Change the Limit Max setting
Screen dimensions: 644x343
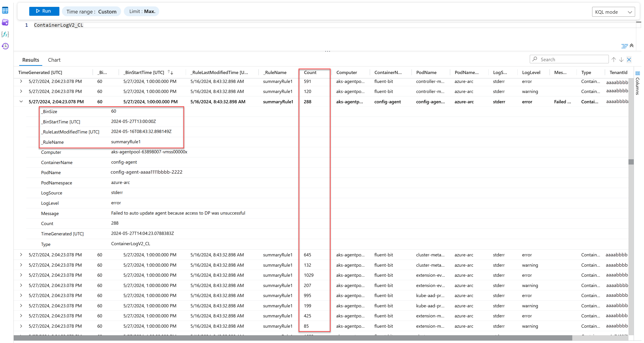[142, 11]
